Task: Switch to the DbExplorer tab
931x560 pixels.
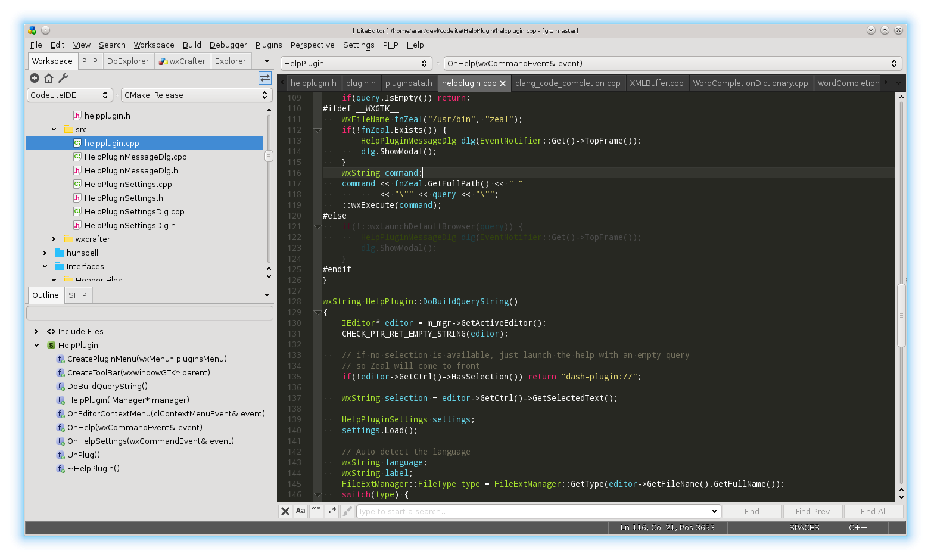Action: click(128, 61)
